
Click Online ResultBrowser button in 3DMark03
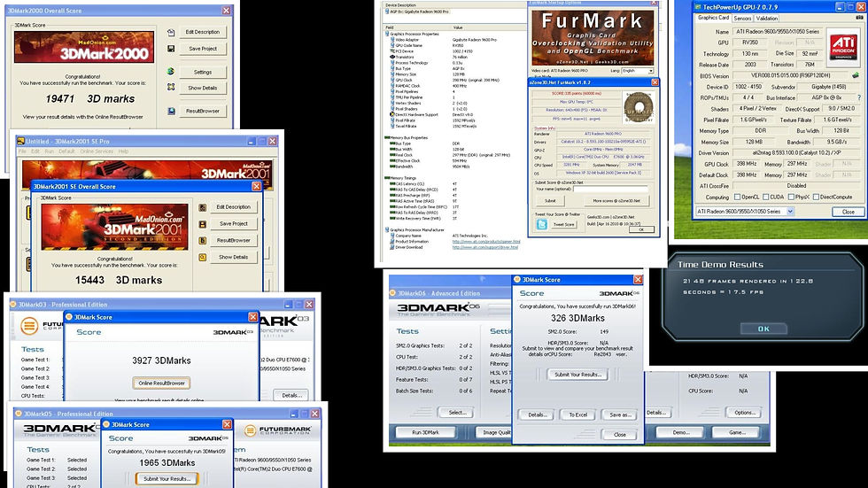(161, 383)
